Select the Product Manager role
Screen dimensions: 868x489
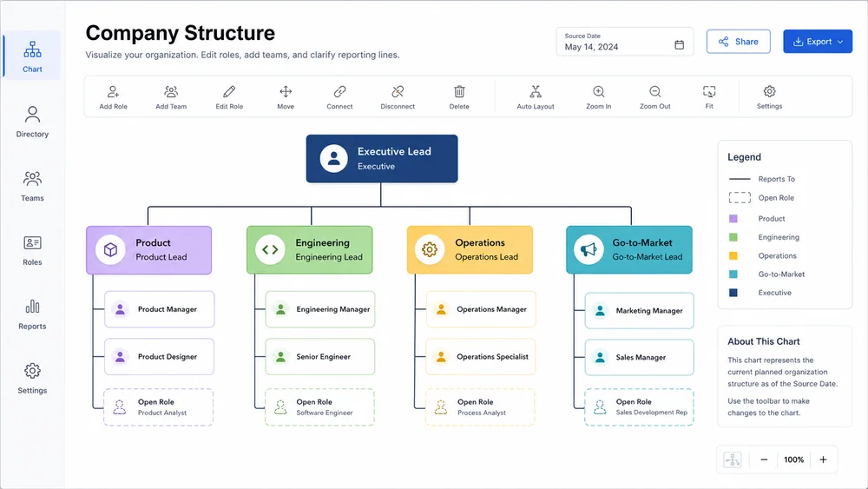click(x=160, y=309)
